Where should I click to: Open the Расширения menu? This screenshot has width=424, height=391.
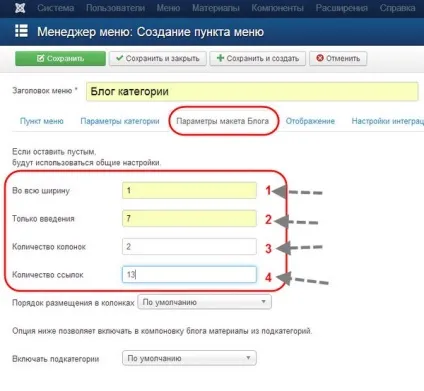[x=342, y=8]
